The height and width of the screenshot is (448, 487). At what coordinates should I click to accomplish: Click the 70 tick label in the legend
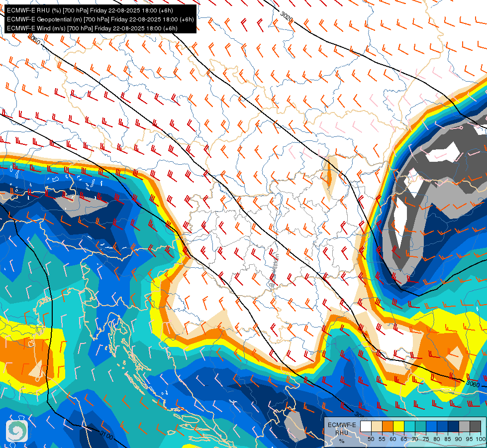click(x=415, y=439)
